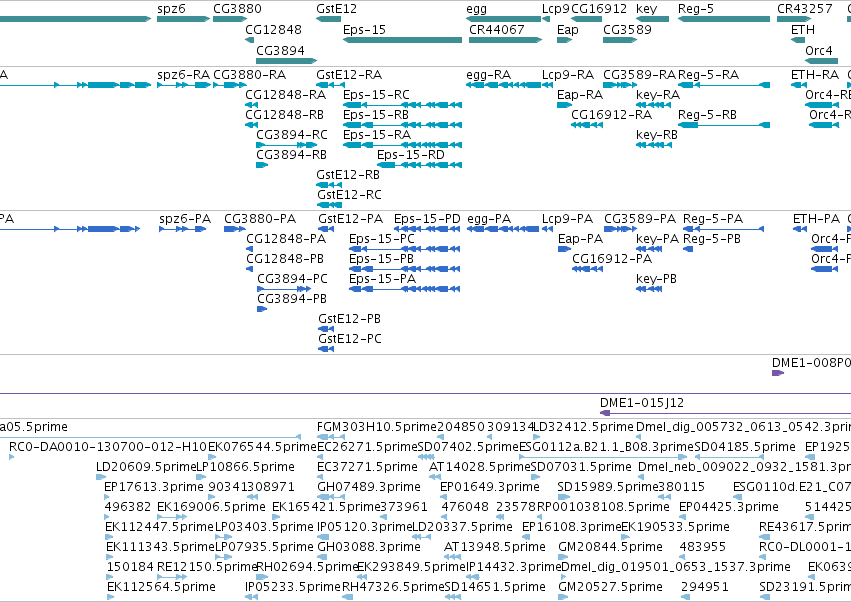The image size is (851, 602).
Task: Click transcript CG16912-RA
Action: click(587, 125)
